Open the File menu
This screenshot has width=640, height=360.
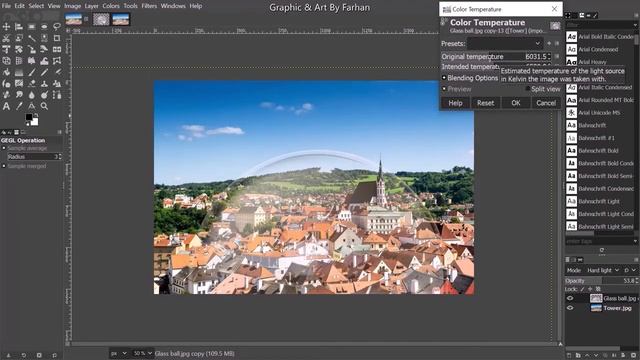coord(6,6)
